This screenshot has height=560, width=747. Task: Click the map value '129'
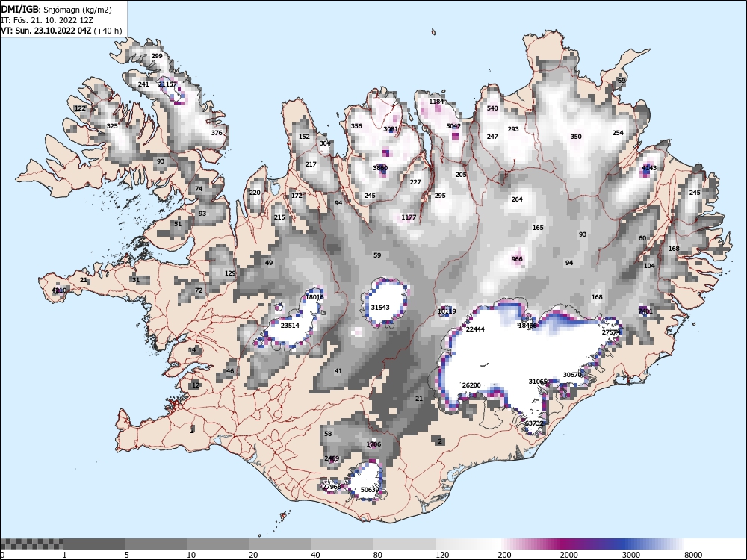click(x=230, y=273)
